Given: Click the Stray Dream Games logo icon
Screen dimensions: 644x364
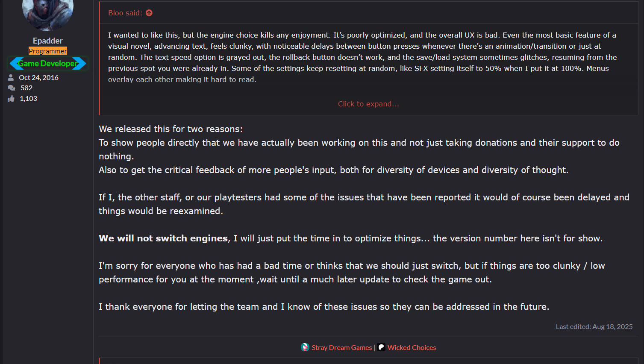Looking at the screenshot, I should coord(305,347).
